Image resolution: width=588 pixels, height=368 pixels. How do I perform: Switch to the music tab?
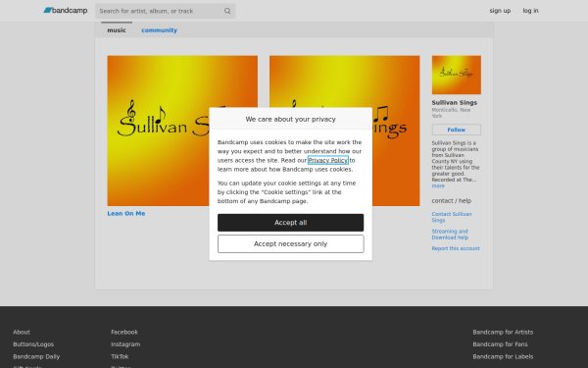(x=117, y=30)
